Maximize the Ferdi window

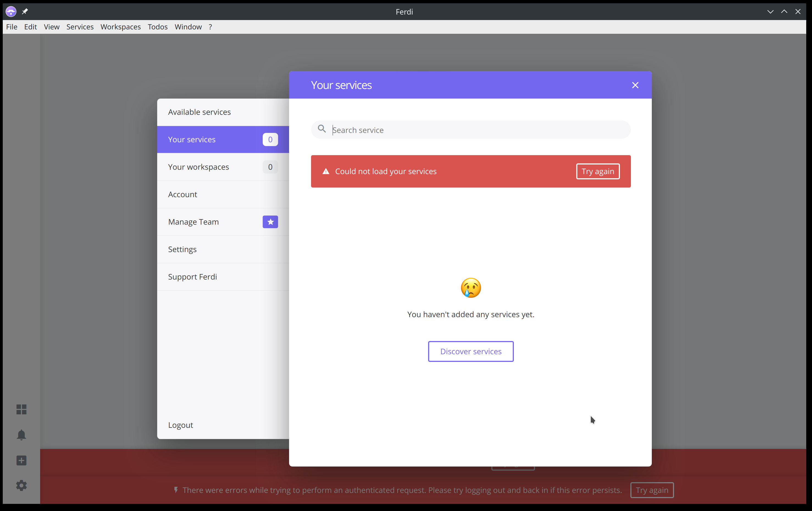(784, 12)
